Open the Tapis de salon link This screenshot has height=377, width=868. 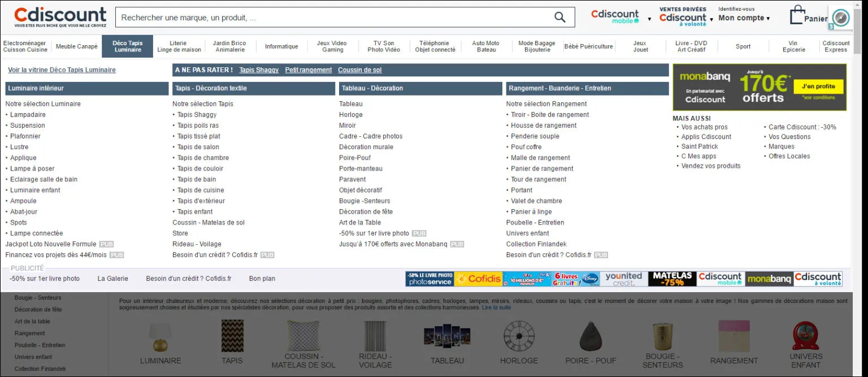(x=198, y=147)
